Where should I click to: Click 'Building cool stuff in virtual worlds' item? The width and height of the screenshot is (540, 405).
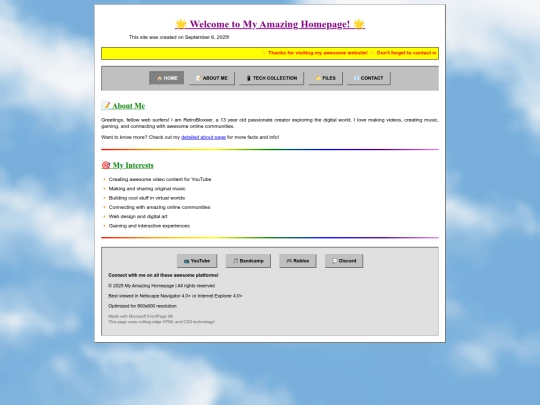click(147, 198)
